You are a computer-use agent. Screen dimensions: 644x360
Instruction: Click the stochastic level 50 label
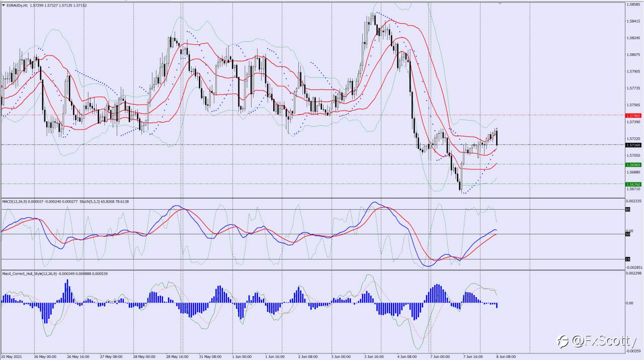[627, 234]
